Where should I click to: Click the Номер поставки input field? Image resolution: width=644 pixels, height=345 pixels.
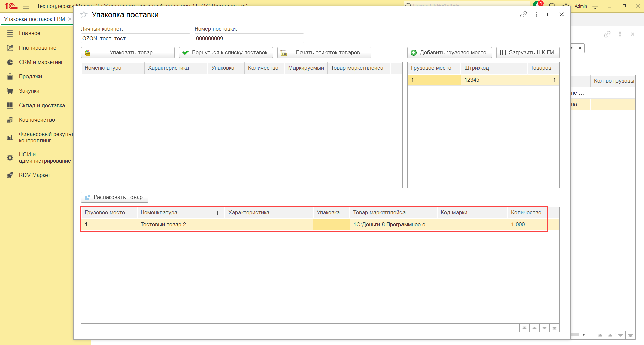point(249,39)
